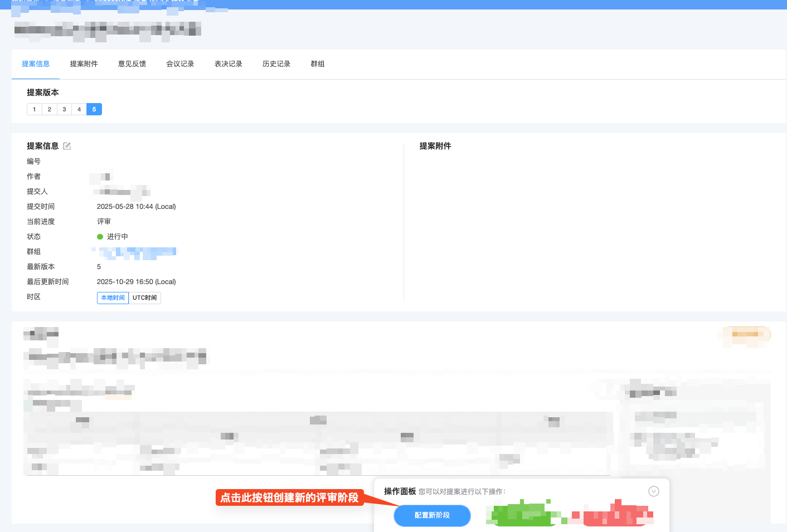
Task: Click the green 进行中 status dot
Action: (101, 236)
